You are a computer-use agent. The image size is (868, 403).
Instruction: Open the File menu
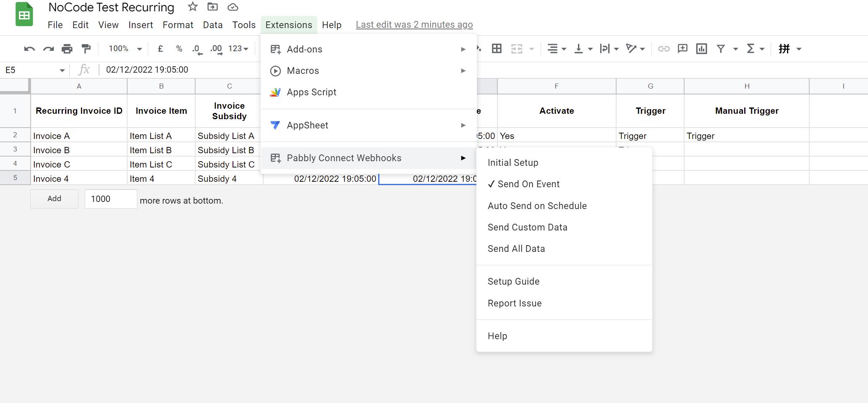[x=55, y=25]
